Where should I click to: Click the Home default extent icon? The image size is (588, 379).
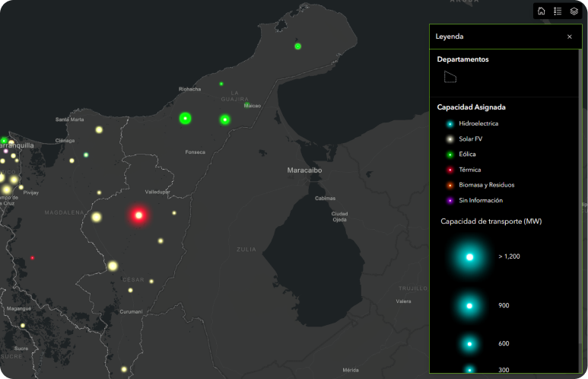pos(541,11)
